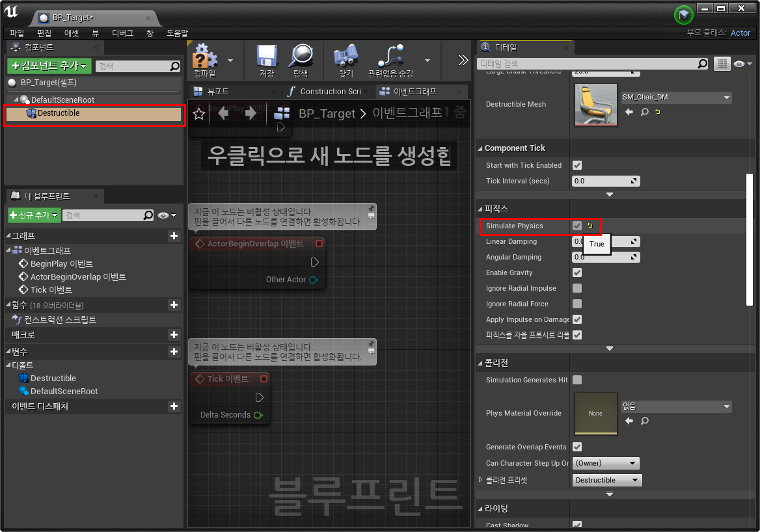Switch to the Construction Script tab
The width and height of the screenshot is (760, 532).
(x=327, y=92)
